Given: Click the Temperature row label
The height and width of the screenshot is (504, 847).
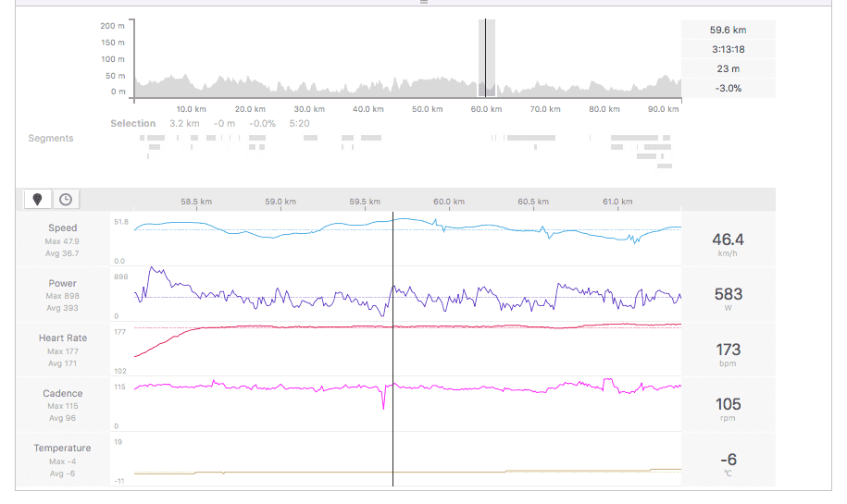Looking at the screenshot, I should coord(63,449).
